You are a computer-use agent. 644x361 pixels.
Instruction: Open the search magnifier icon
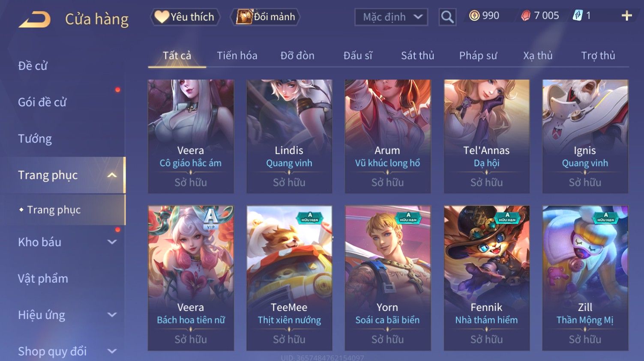click(x=447, y=17)
